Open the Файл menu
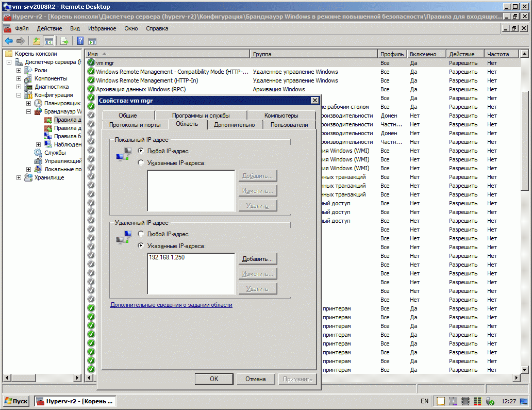Screen dimensions: 532x410 [22, 28]
